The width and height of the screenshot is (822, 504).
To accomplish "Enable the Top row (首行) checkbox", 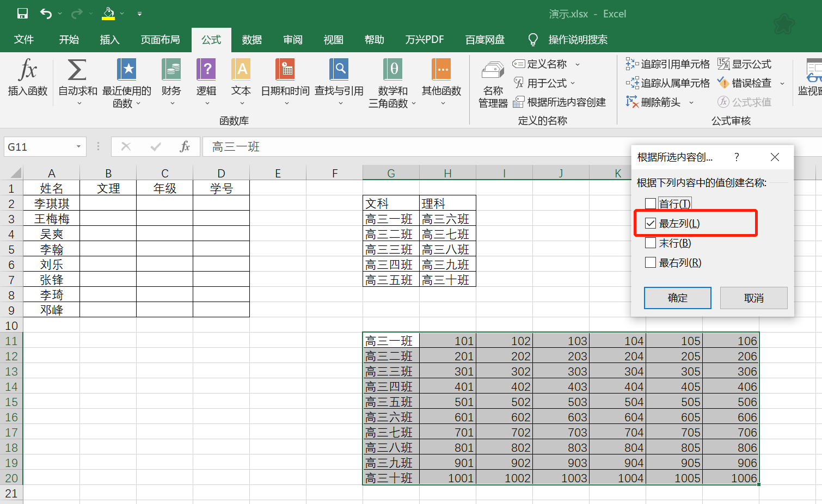I will 651,204.
